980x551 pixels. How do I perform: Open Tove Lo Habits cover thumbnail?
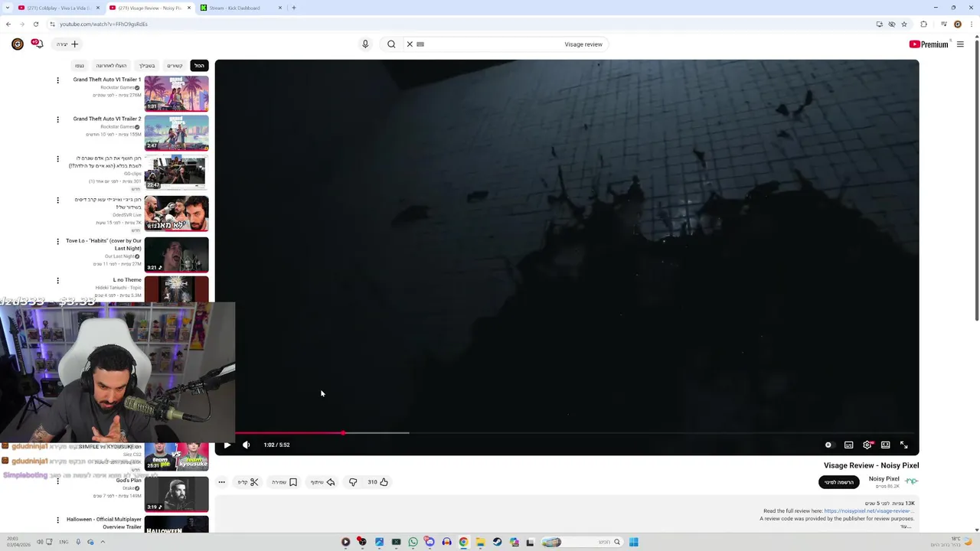(176, 255)
